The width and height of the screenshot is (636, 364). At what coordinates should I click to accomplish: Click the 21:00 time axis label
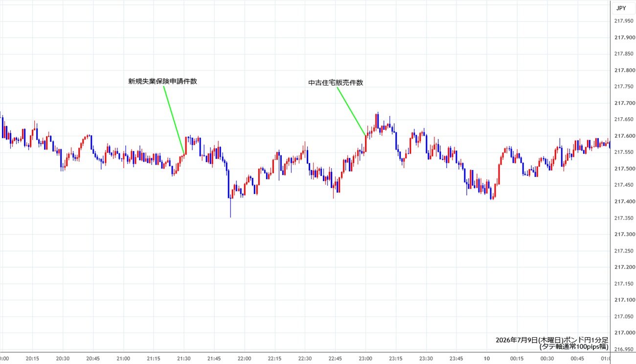tap(123, 358)
